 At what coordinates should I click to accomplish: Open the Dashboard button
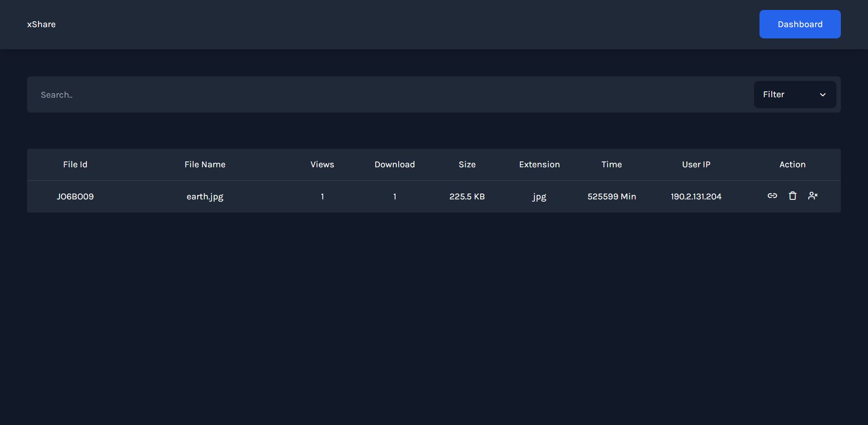800,24
